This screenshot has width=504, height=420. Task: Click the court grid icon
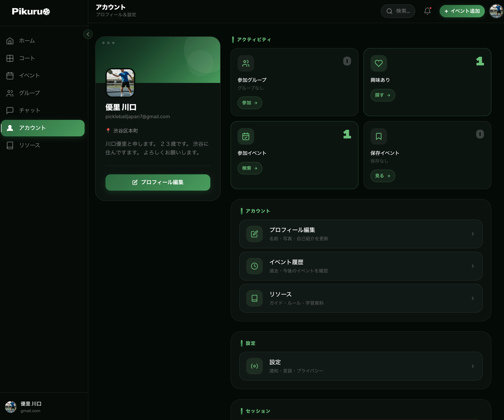click(10, 58)
